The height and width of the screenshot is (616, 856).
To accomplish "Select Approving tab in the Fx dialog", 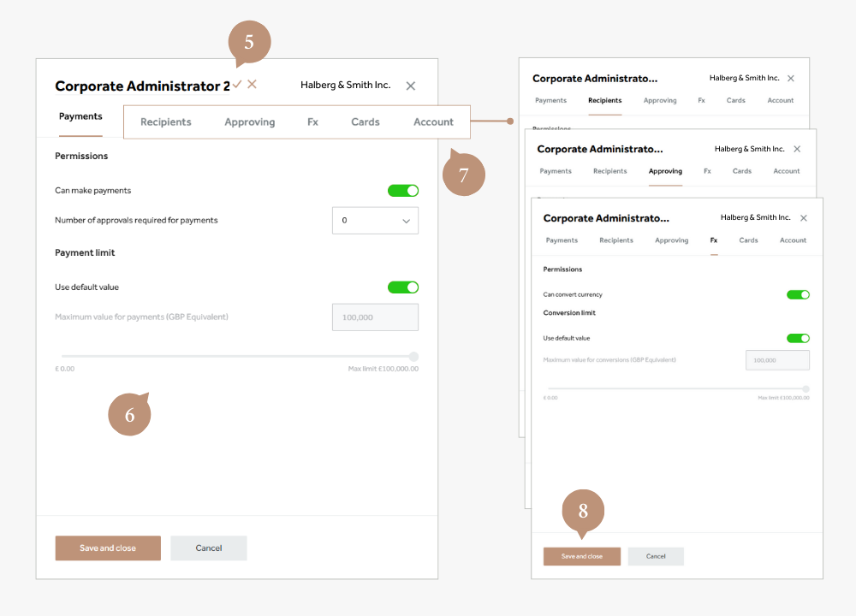I will click(671, 240).
